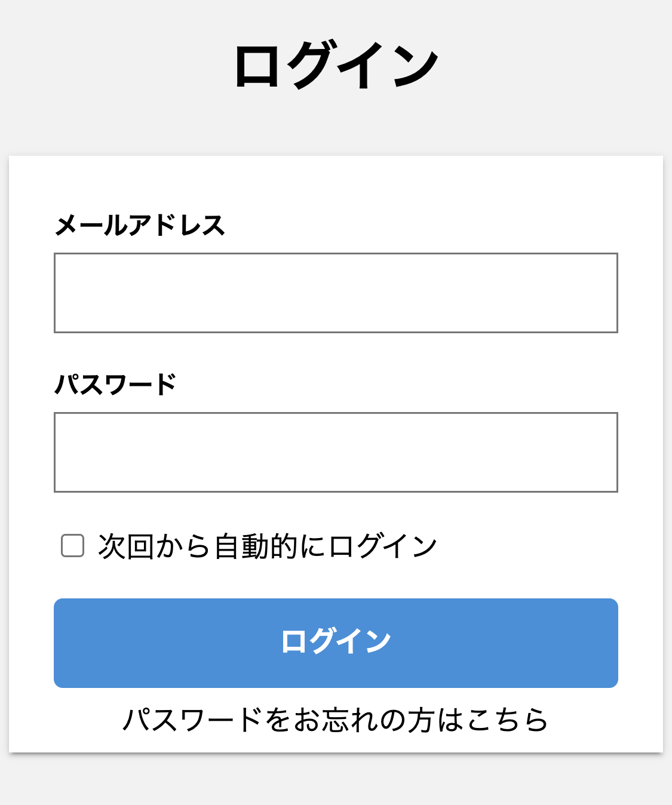Select the field below パスワード
This screenshot has height=805, width=672.
[336, 452]
